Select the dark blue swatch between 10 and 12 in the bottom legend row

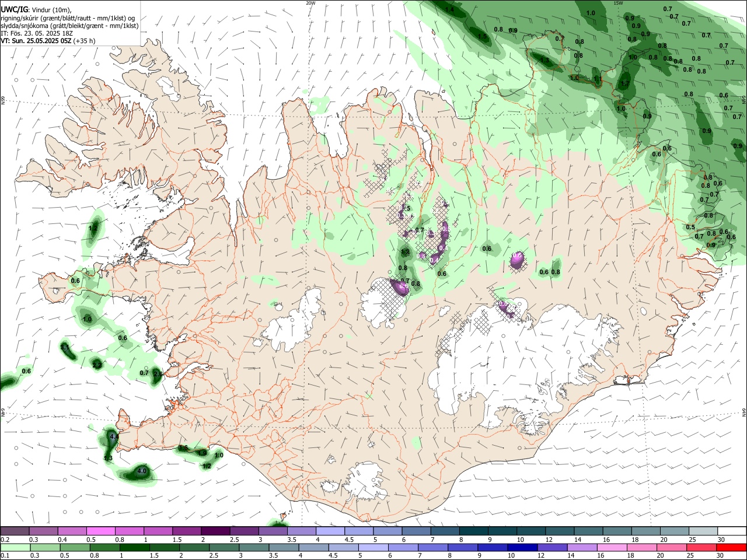(522, 547)
